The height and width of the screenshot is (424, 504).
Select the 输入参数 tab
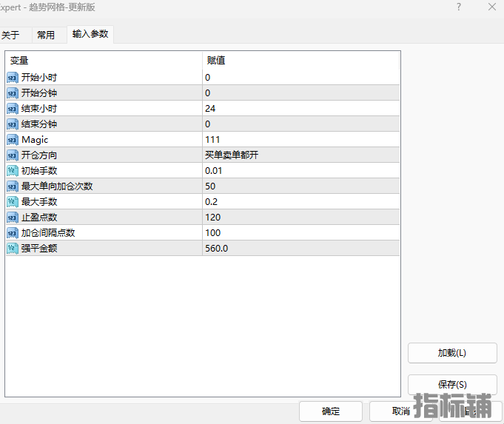tap(90, 34)
